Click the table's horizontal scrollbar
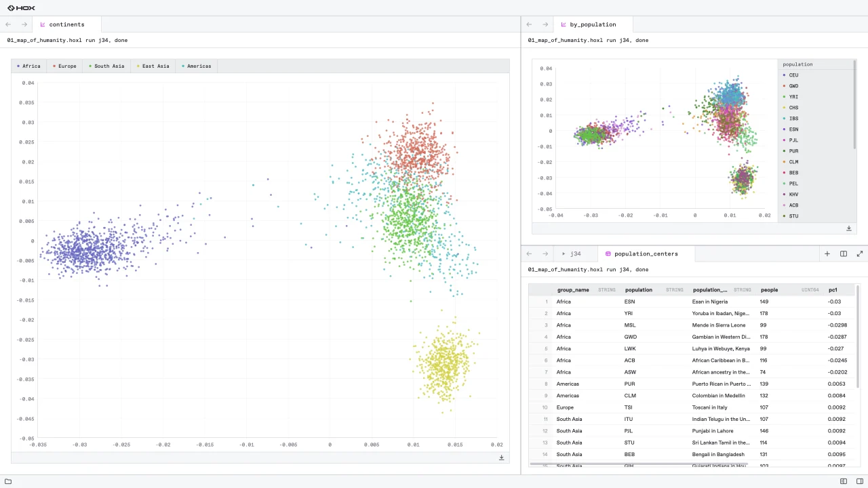Image resolution: width=868 pixels, height=488 pixels. pos(638,464)
